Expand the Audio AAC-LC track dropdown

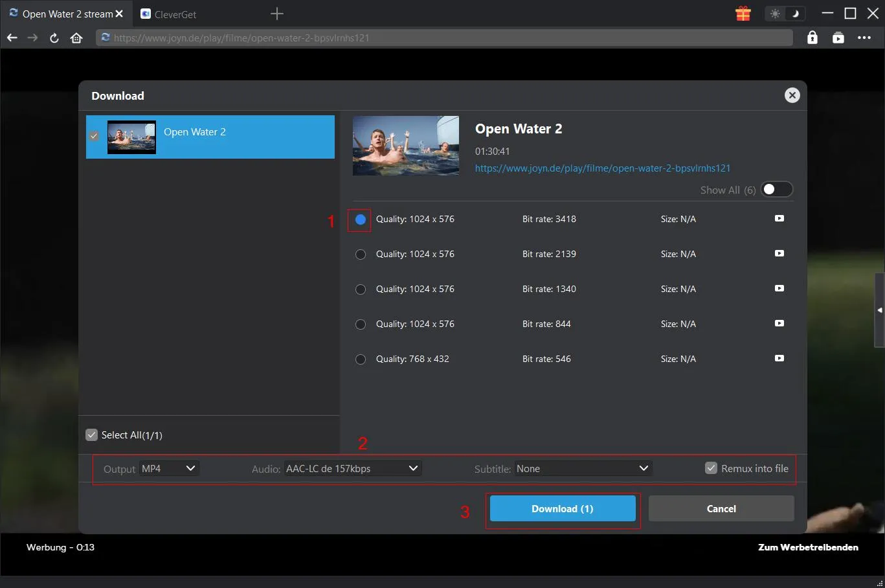click(352, 468)
